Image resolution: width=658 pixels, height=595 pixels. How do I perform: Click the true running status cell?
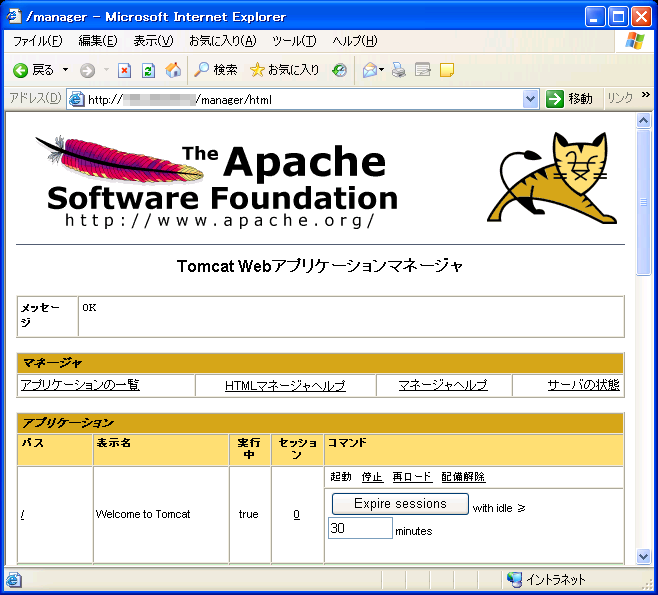248,514
